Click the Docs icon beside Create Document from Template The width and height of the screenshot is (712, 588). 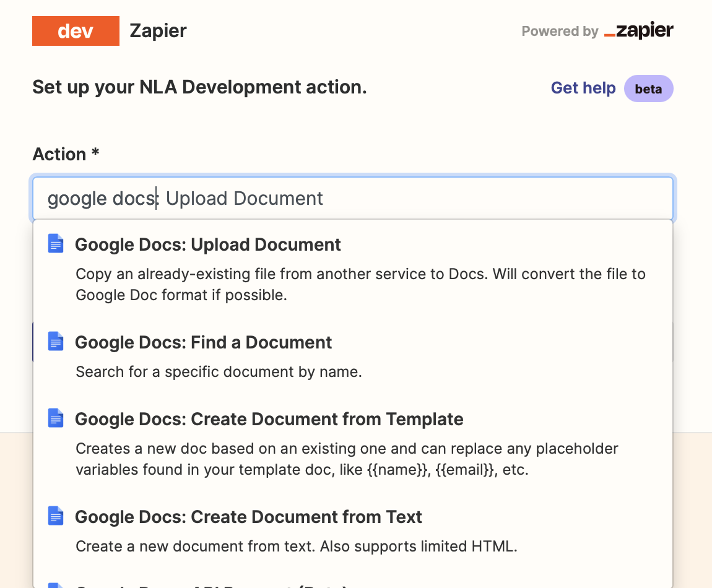tap(56, 418)
